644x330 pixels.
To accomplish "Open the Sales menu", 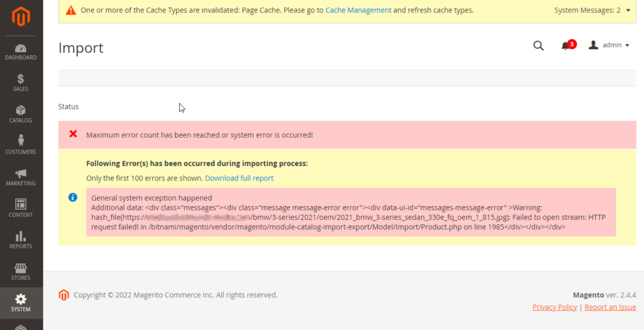I will pos(21,82).
